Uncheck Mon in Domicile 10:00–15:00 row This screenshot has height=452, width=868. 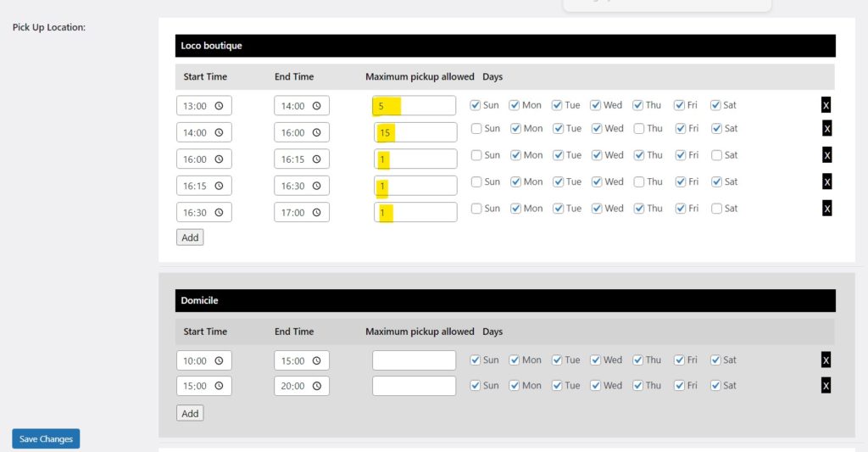[x=515, y=360]
